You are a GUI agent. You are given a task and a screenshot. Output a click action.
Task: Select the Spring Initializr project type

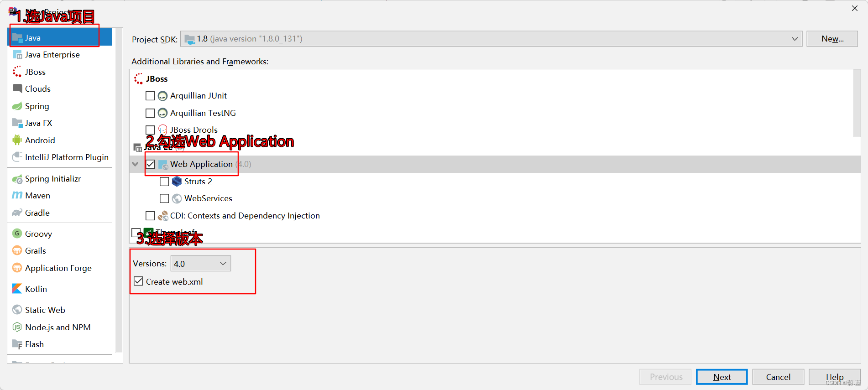coord(60,179)
